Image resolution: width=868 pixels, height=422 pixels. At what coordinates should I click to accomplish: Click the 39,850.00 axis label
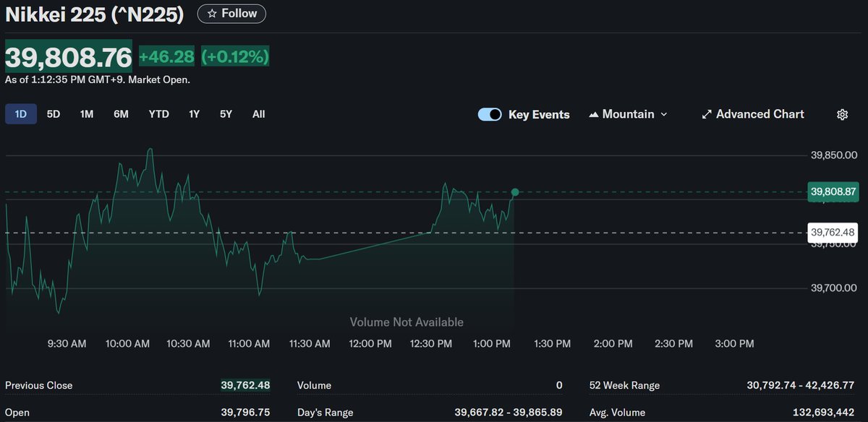click(x=834, y=155)
